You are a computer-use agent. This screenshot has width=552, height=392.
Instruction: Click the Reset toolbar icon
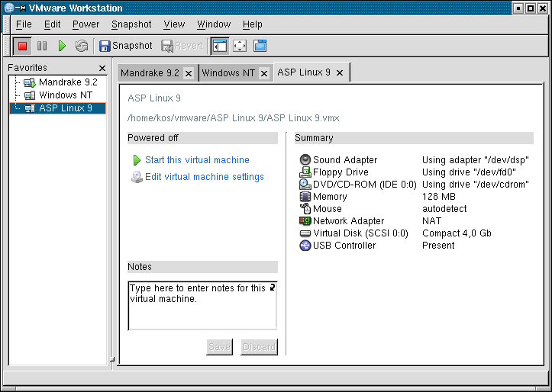point(82,46)
